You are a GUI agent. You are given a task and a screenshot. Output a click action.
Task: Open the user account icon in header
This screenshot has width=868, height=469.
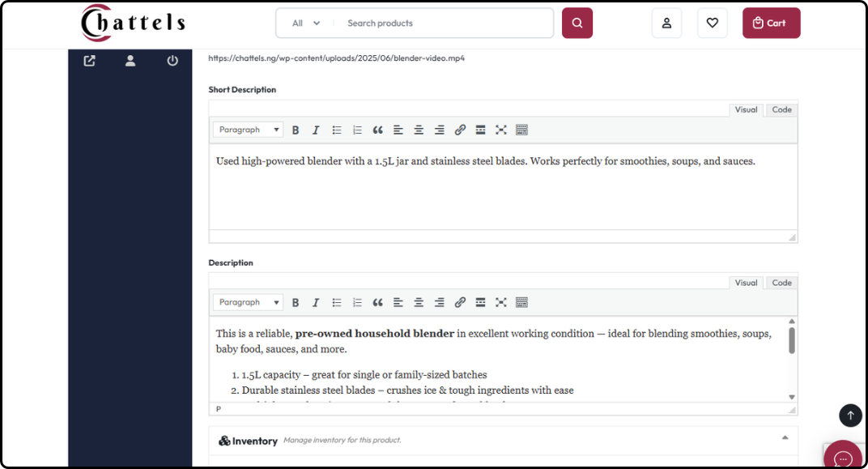point(666,23)
